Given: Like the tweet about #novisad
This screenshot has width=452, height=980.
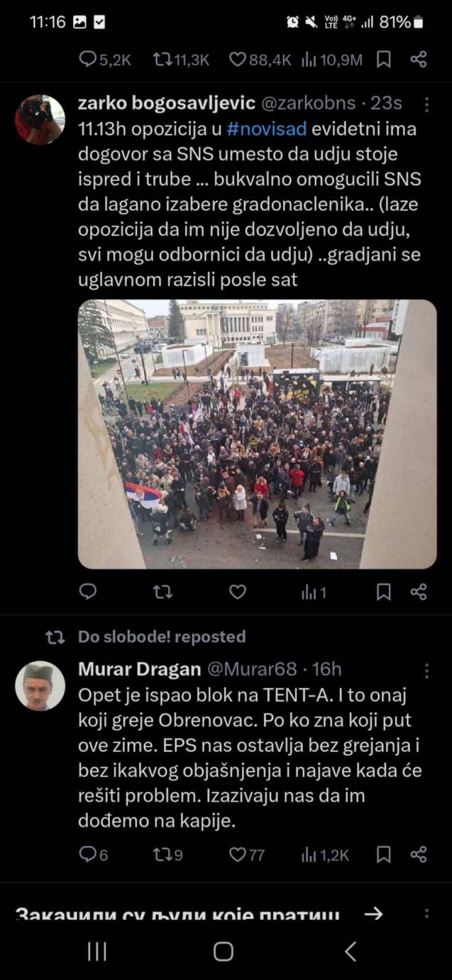Looking at the screenshot, I should (238, 592).
